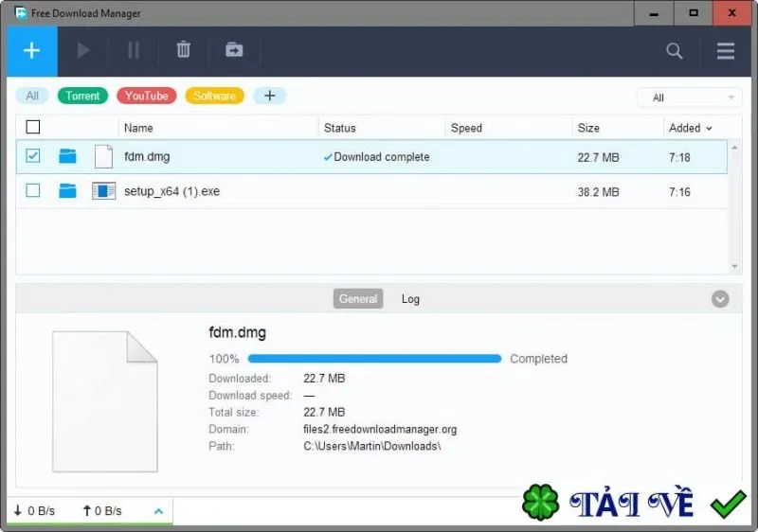This screenshot has width=758, height=532.
Task: Switch to the Log tab
Action: (x=410, y=299)
